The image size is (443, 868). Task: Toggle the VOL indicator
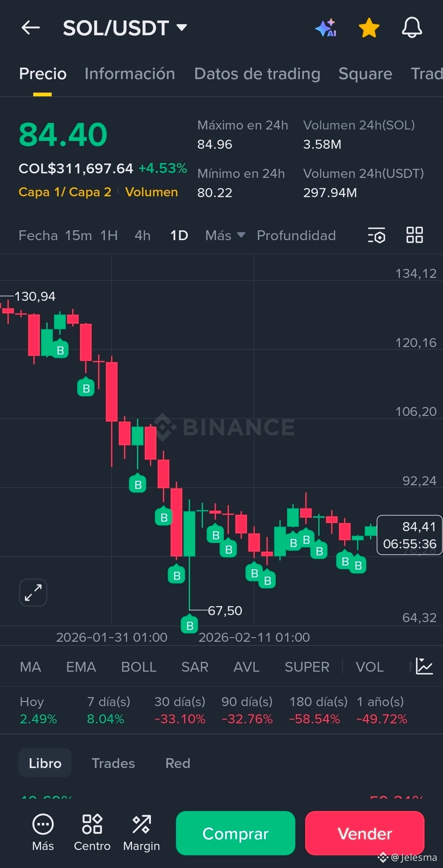click(x=370, y=667)
